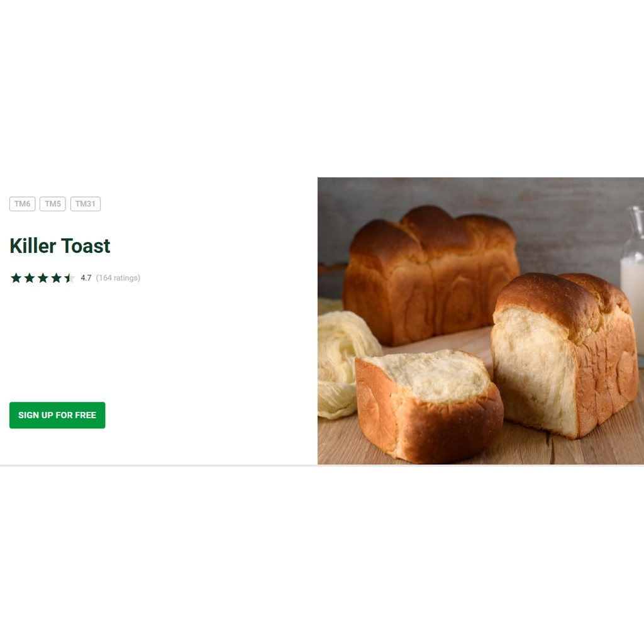The width and height of the screenshot is (644, 644).
Task: Click the 4.7 rating score
Action: coord(86,278)
